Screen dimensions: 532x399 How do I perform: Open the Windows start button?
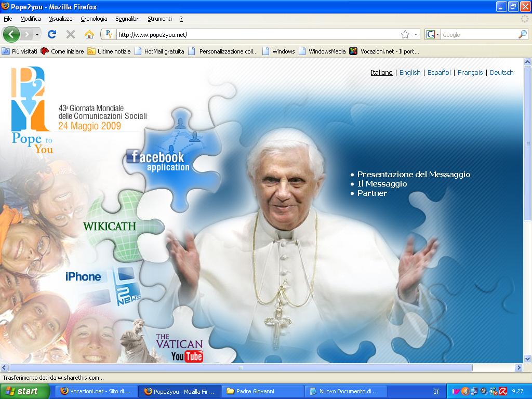point(24,392)
